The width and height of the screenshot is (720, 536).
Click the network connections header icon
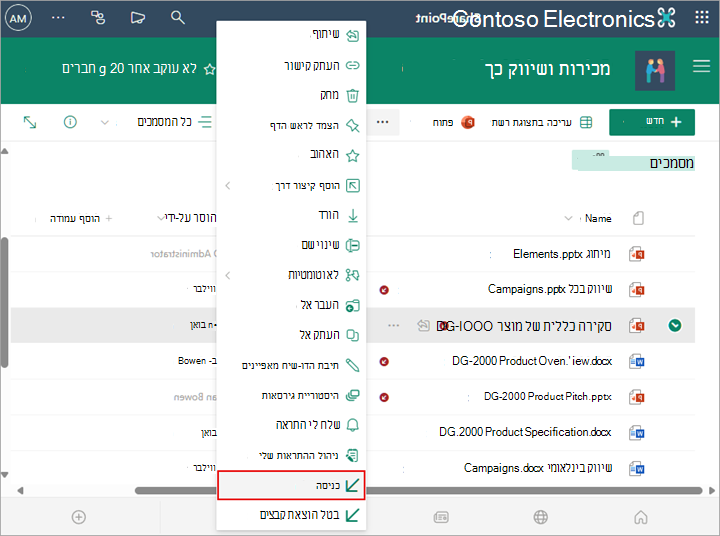click(x=98, y=18)
